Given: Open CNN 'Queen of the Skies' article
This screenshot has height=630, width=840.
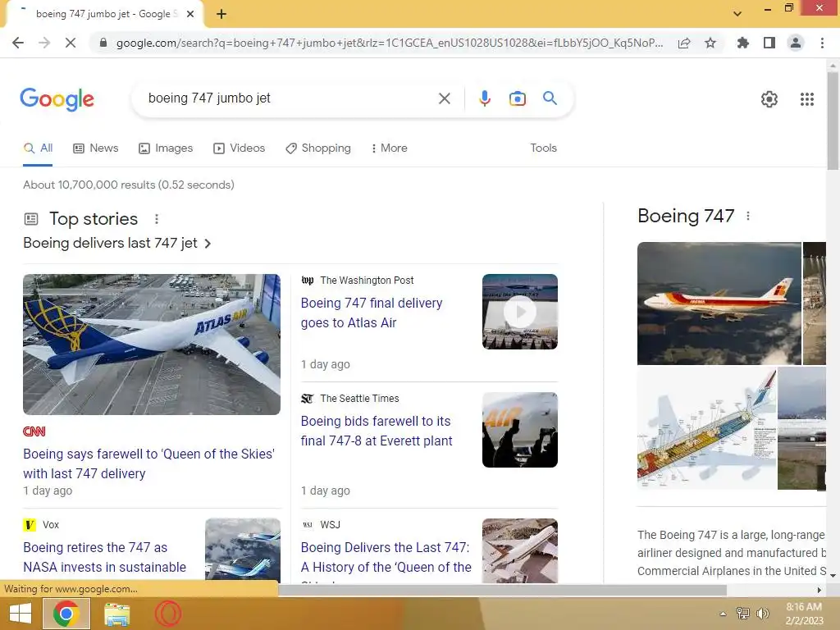Looking at the screenshot, I should tap(149, 463).
